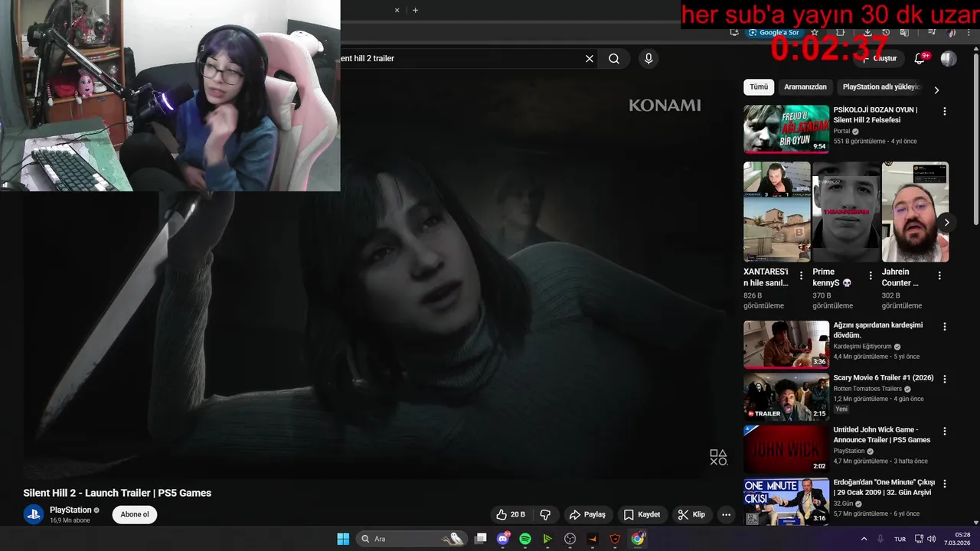Open the PlayStation channel avatar
The height and width of the screenshot is (551, 980).
[x=34, y=514]
